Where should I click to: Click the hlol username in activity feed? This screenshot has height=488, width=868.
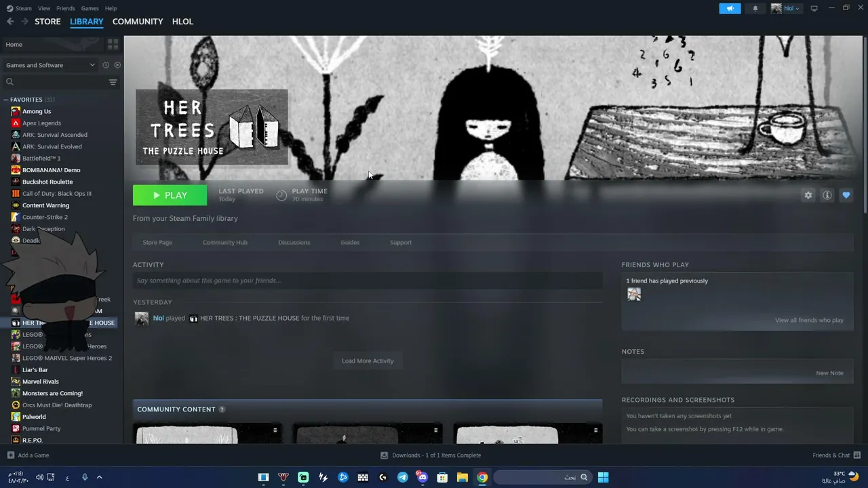tap(159, 318)
